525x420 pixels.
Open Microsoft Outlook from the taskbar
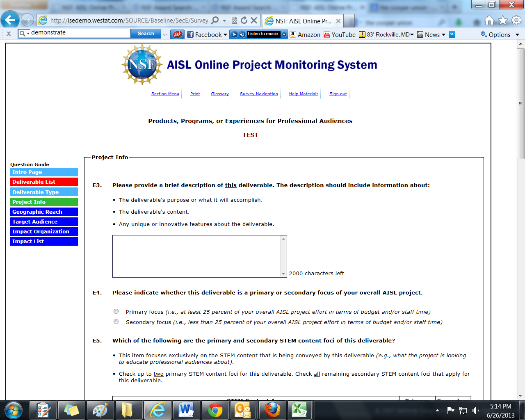[243, 410]
